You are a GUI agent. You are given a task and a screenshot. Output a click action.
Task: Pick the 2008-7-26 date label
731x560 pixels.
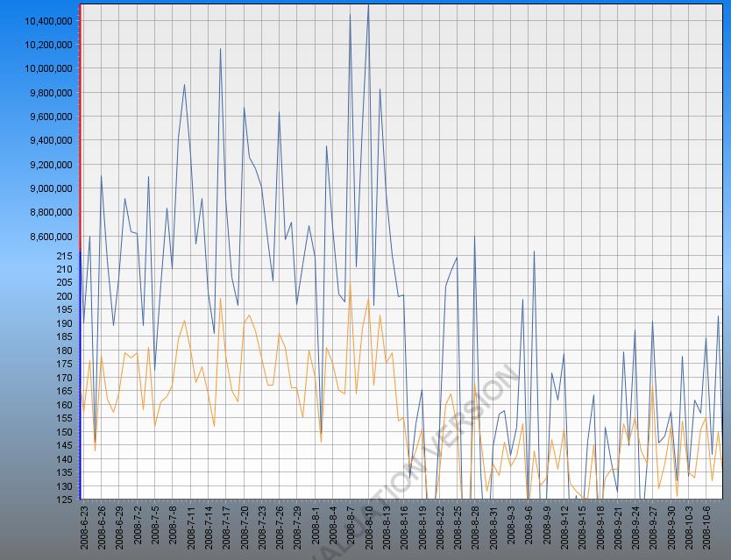click(280, 526)
